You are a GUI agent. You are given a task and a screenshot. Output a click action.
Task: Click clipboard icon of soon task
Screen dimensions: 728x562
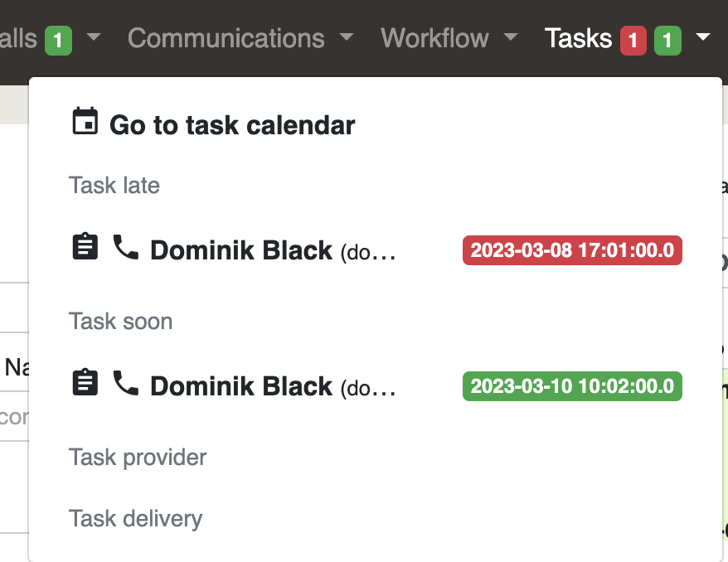point(85,382)
